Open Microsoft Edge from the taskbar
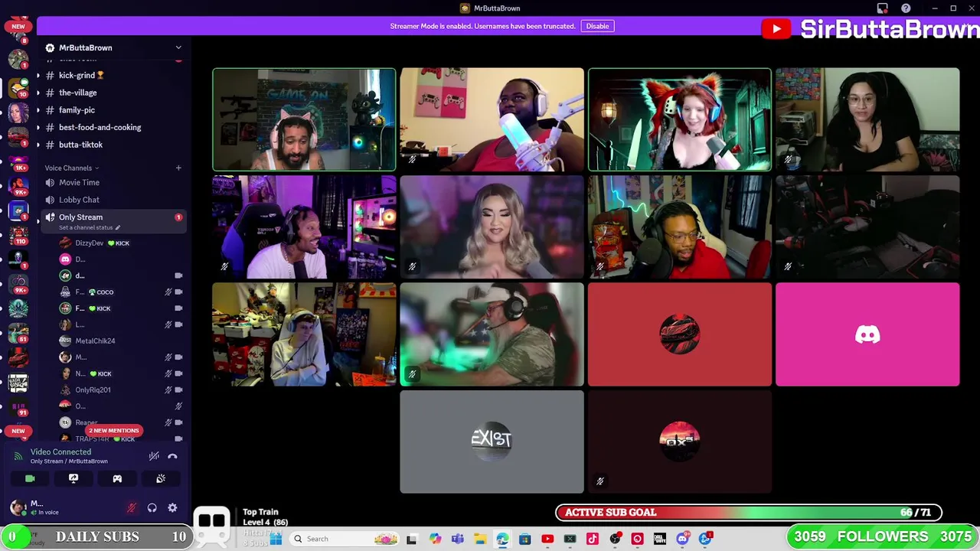980x551 pixels. pyautogui.click(x=502, y=539)
